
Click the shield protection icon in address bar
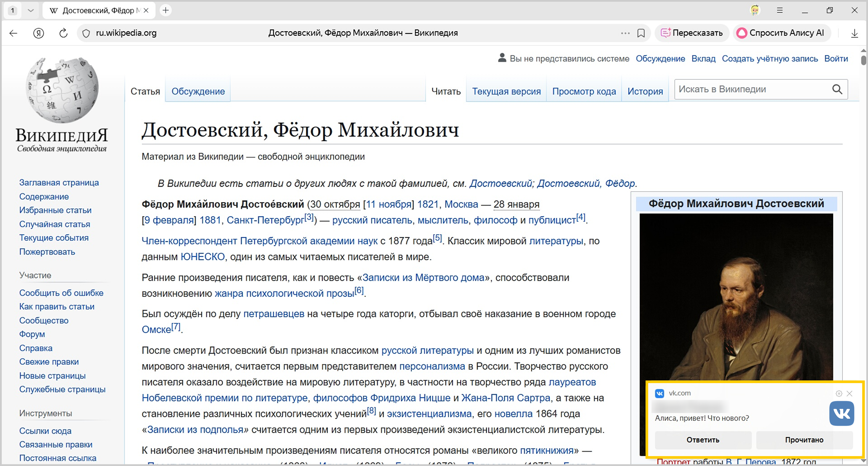[x=86, y=33]
